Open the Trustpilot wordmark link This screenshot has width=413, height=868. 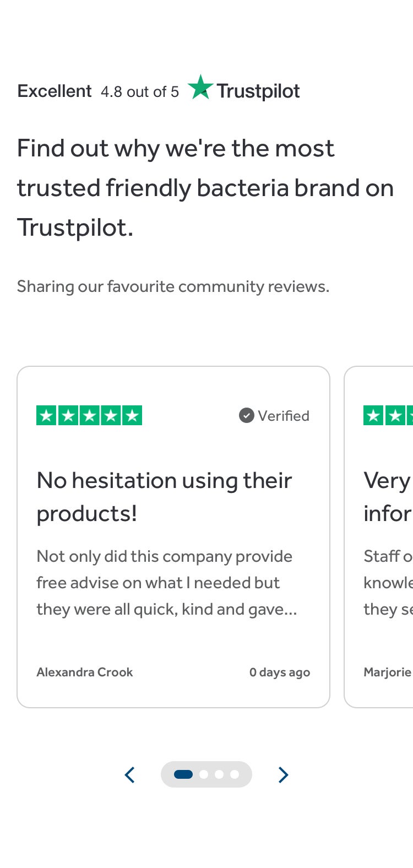coord(258,91)
